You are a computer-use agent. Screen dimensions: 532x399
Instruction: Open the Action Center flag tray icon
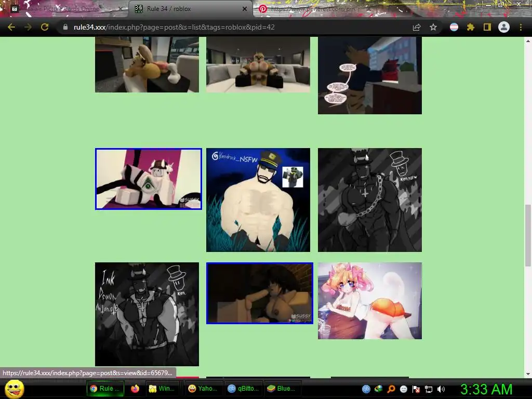pyautogui.click(x=416, y=389)
